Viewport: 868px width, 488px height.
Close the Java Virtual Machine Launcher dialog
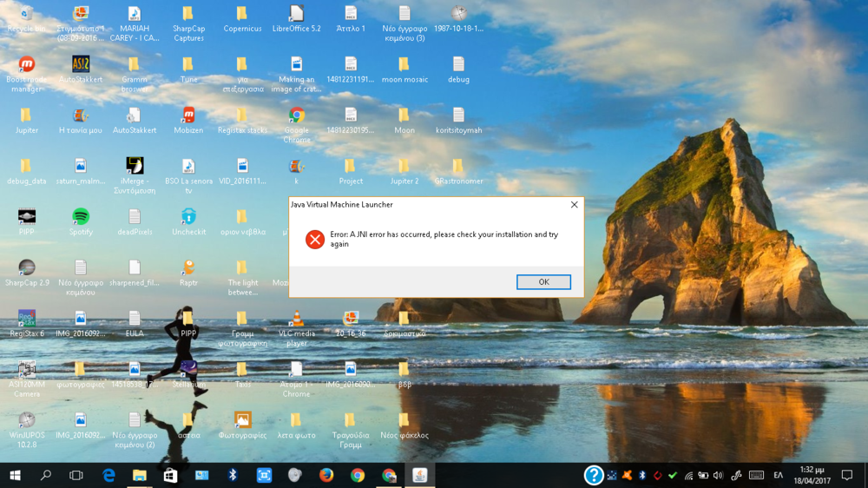point(574,205)
